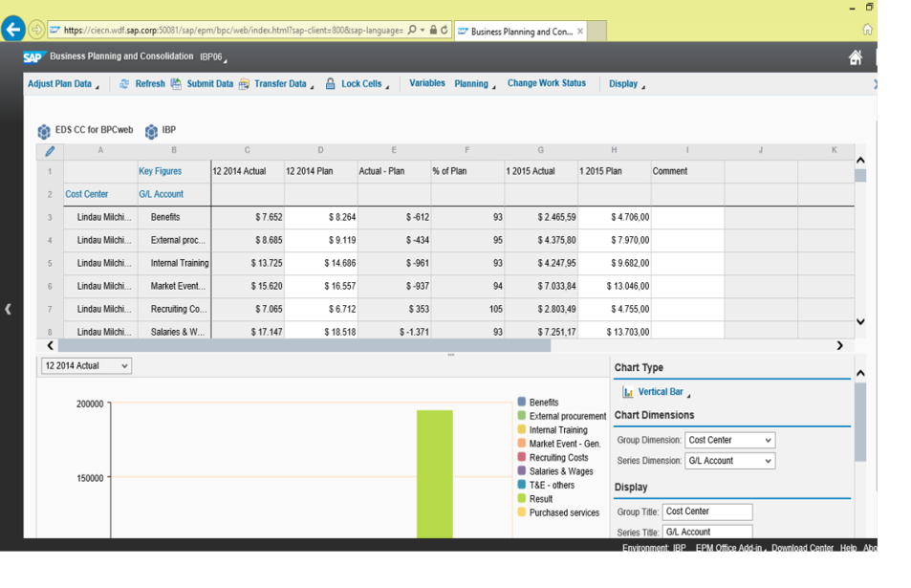The width and height of the screenshot is (911, 588).
Task: Click the T&E - others legend swatch
Action: click(522, 484)
